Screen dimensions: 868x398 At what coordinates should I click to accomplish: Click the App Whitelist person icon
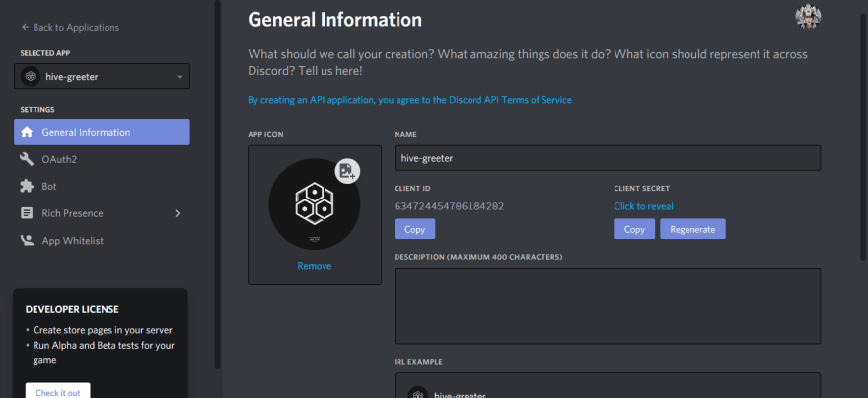27,241
